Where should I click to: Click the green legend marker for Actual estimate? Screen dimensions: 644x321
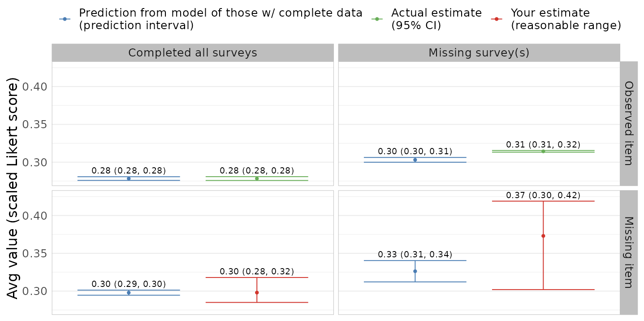(377, 19)
